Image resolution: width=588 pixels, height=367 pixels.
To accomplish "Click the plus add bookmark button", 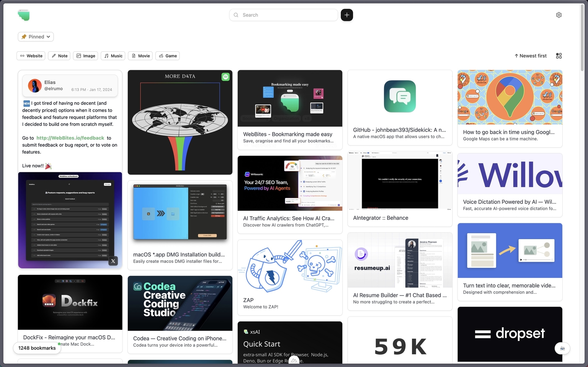I will click(x=347, y=15).
